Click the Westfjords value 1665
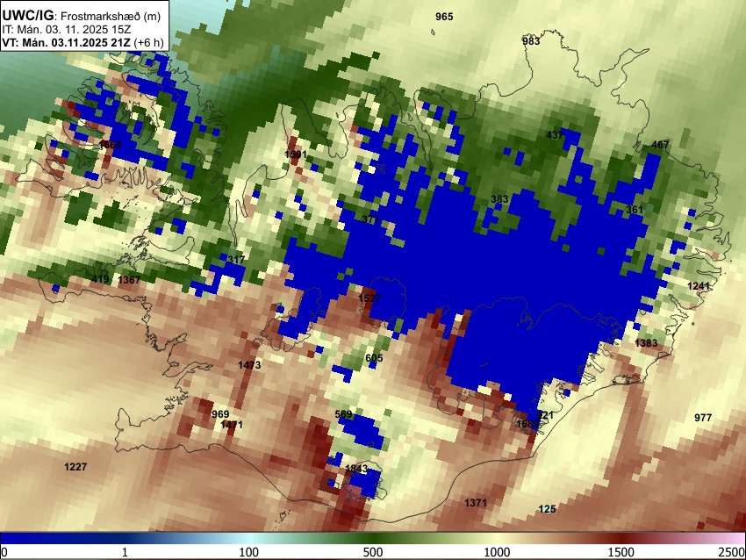746x560 pixels. click(111, 144)
